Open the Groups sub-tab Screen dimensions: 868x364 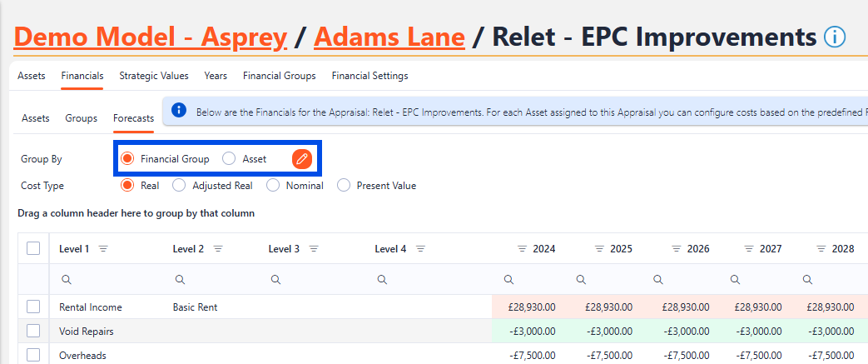point(81,118)
